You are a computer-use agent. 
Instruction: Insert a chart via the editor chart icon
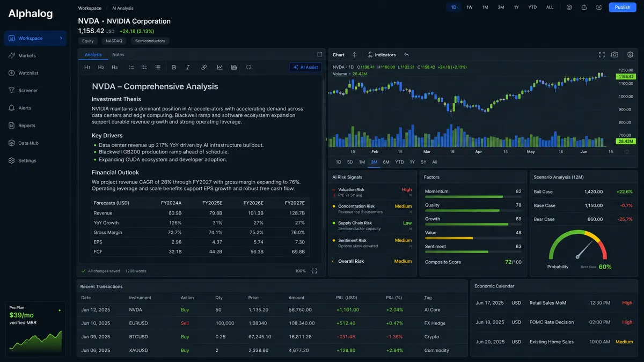[x=219, y=68]
